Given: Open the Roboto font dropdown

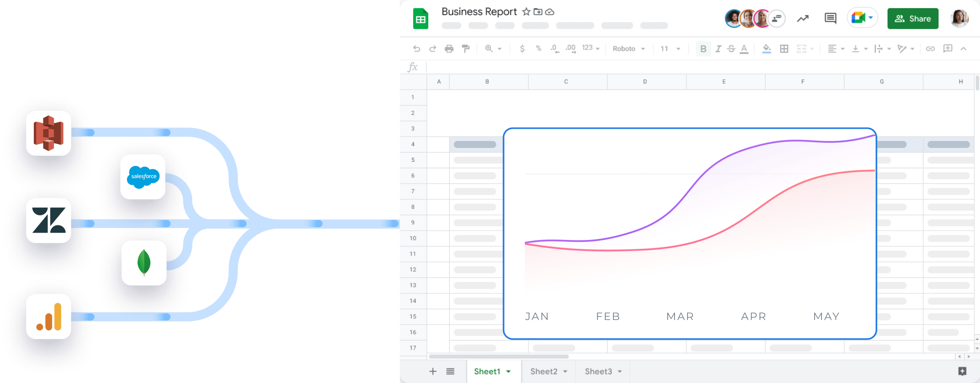Looking at the screenshot, I should pos(629,49).
